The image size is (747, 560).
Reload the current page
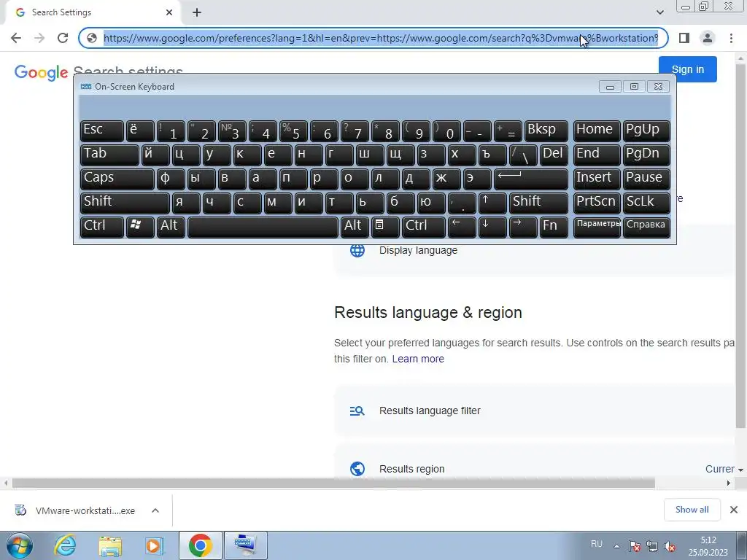(63, 38)
